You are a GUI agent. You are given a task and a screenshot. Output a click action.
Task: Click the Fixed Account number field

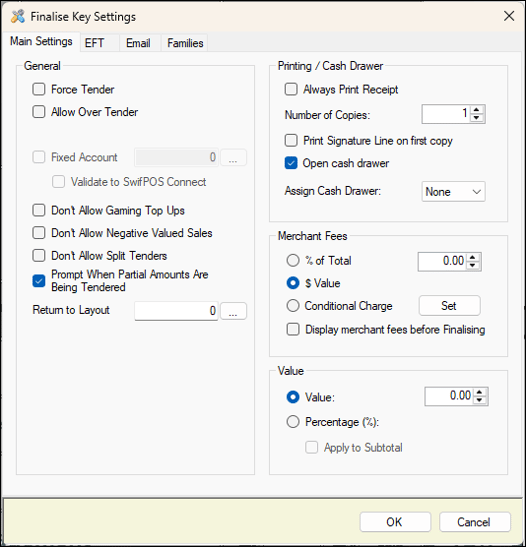176,157
